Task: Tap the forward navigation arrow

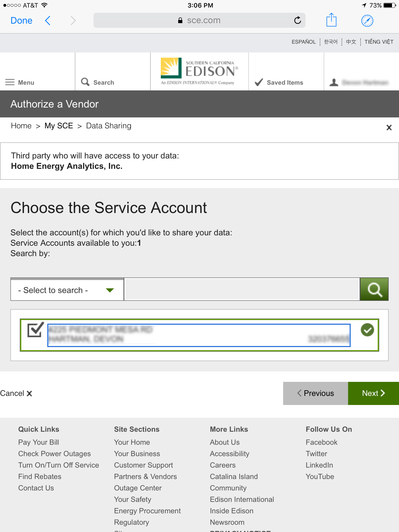Action: pos(73,21)
